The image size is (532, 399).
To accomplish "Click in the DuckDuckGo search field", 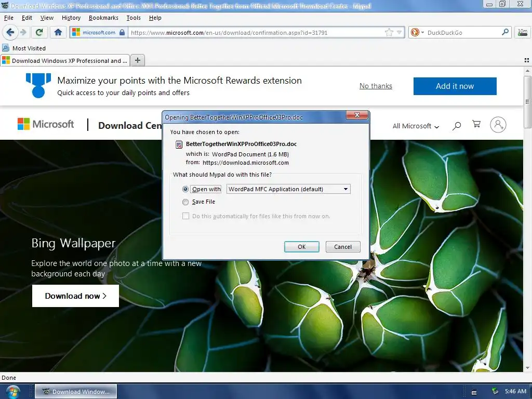I will coord(463,33).
